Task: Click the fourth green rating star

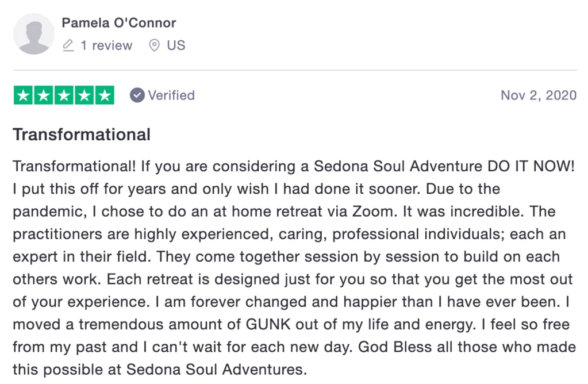Action: pos(84,95)
